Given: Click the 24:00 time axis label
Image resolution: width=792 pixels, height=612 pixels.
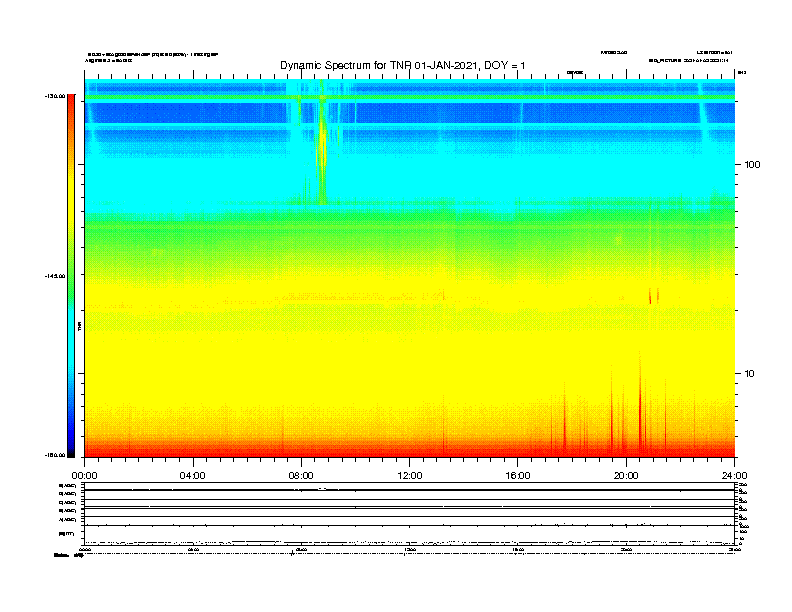Looking at the screenshot, I should pos(734,476).
